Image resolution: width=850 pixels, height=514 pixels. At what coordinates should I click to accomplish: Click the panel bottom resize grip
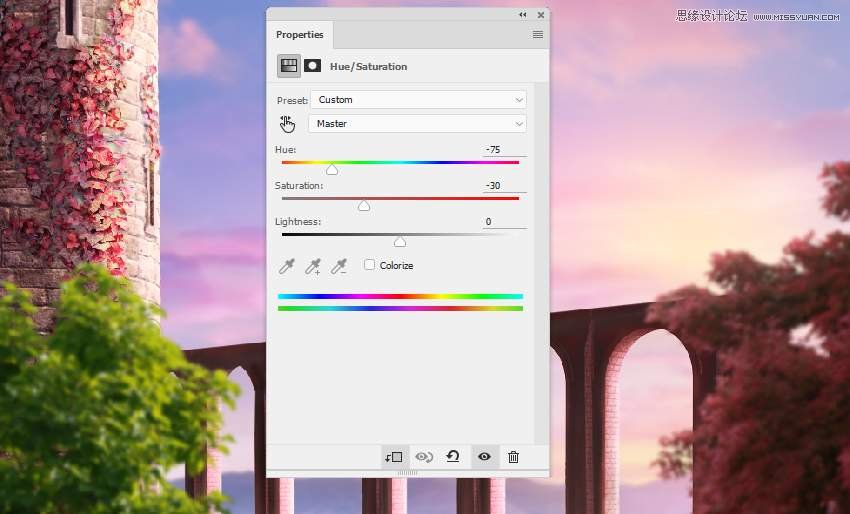tap(408, 473)
